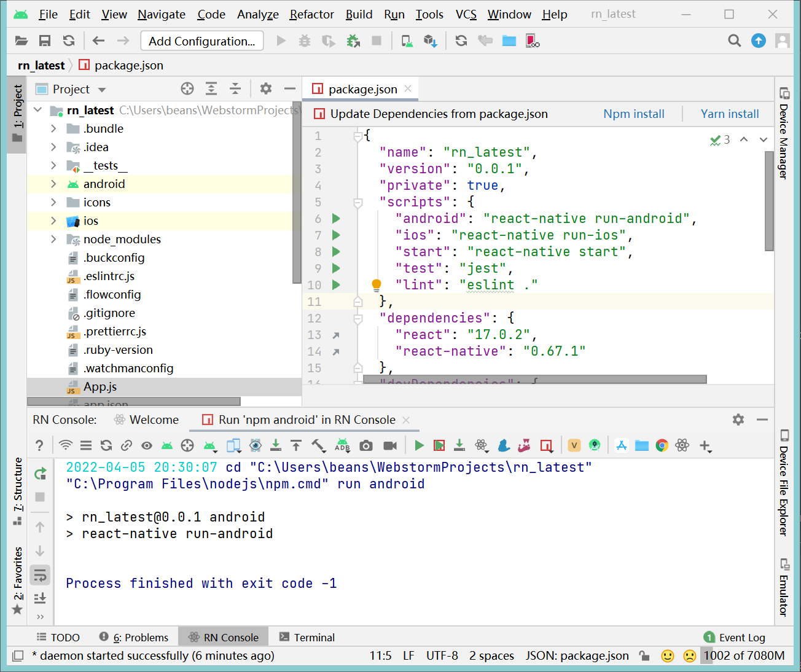This screenshot has height=672, width=801.
Task: Click the editor vertical scrollbar
Action: click(x=769, y=201)
